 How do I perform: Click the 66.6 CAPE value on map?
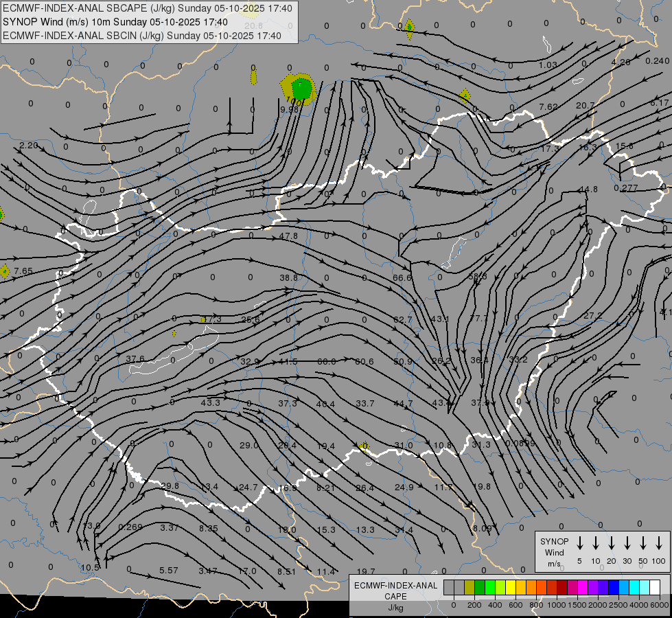402,278
